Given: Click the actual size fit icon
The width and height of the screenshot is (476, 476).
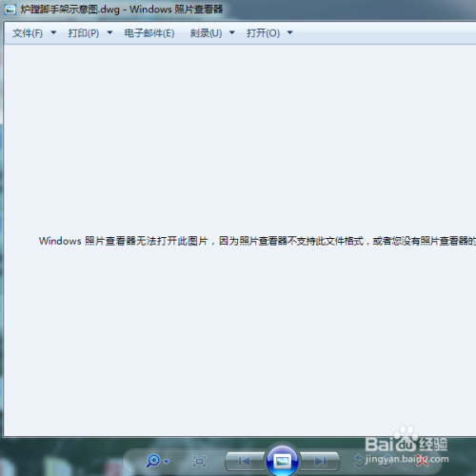Looking at the screenshot, I should point(200,461).
